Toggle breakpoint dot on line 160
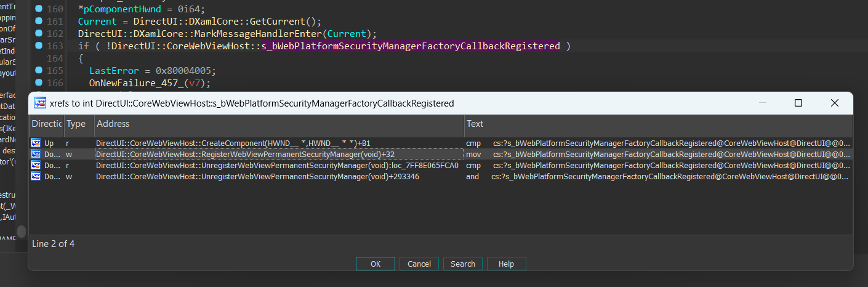The width and height of the screenshot is (868, 287). 39,9
